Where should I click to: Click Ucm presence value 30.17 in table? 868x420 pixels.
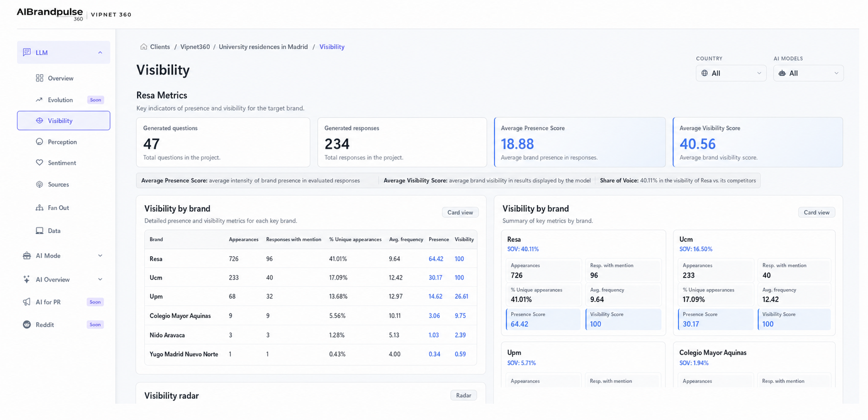click(x=435, y=277)
